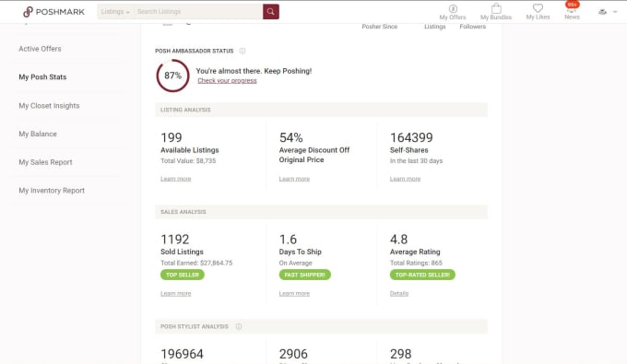Click Learn more under Self-Shares
627x364 pixels.
click(x=405, y=179)
